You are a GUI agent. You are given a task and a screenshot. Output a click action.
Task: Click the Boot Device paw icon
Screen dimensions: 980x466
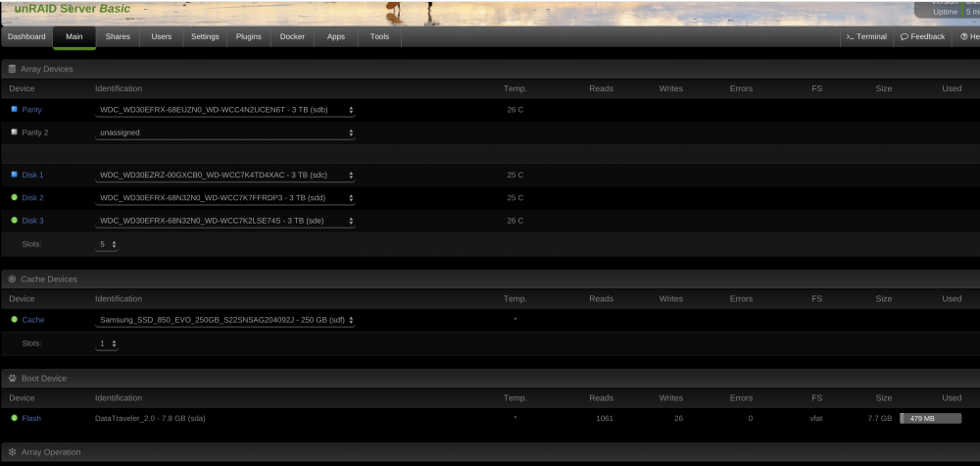13,379
